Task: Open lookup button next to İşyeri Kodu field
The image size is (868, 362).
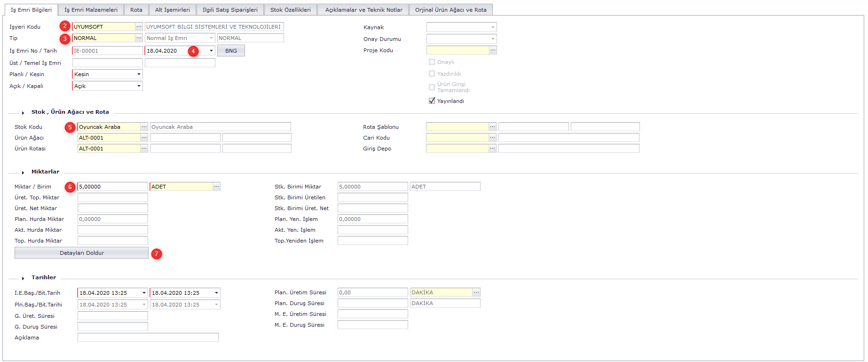Action: 139,27
